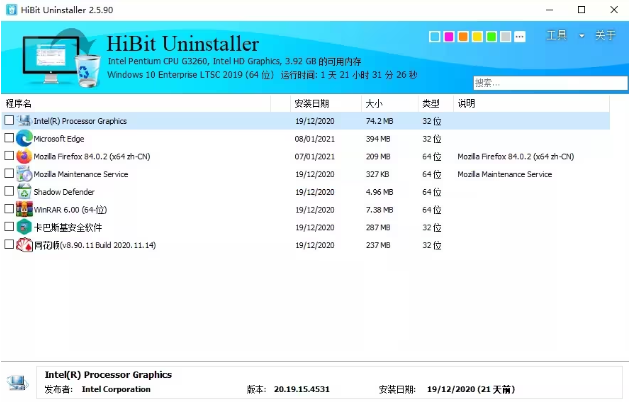Click the Intel Processor Graphics program icon

24,121
